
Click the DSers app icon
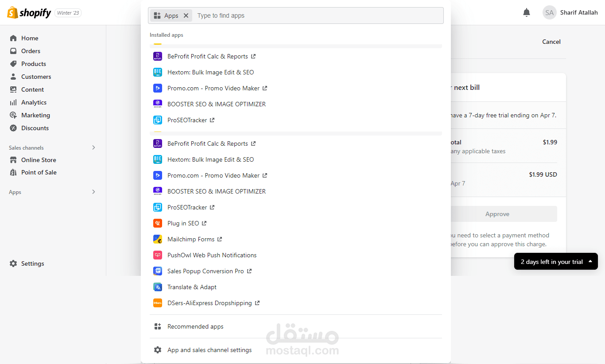(158, 303)
